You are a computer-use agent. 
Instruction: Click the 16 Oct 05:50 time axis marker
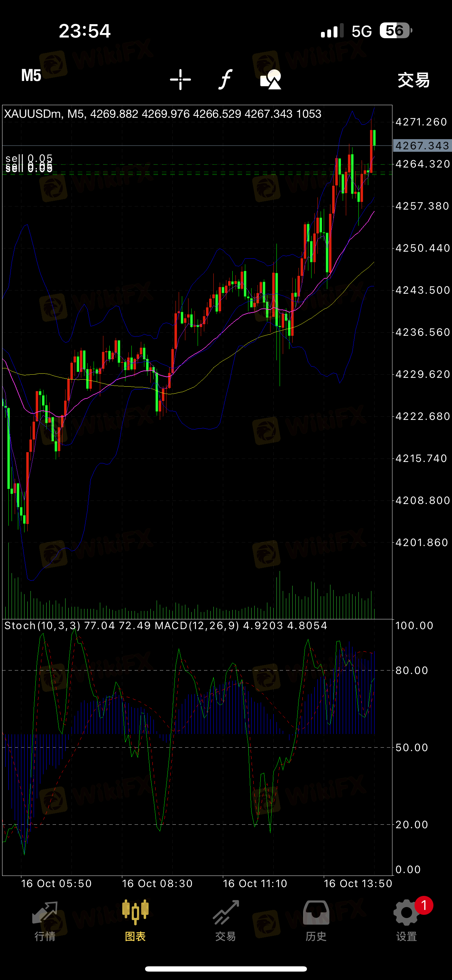56,883
